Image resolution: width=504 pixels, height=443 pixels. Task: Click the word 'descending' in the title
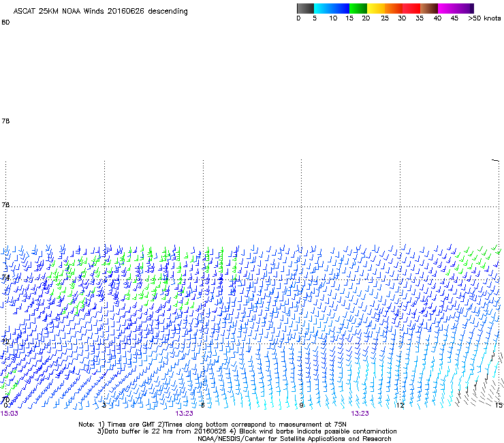[168, 12]
